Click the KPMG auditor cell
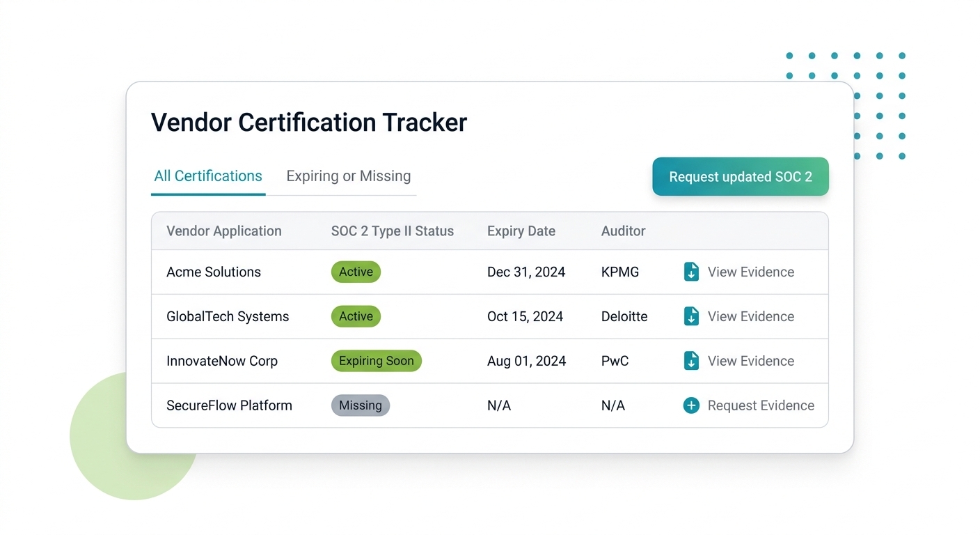 [620, 272]
